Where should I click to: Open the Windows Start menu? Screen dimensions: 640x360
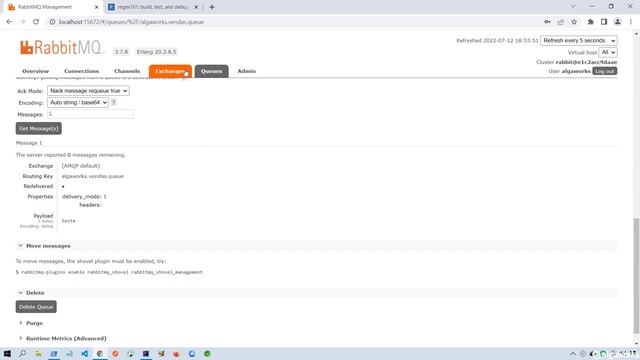coord(7,353)
